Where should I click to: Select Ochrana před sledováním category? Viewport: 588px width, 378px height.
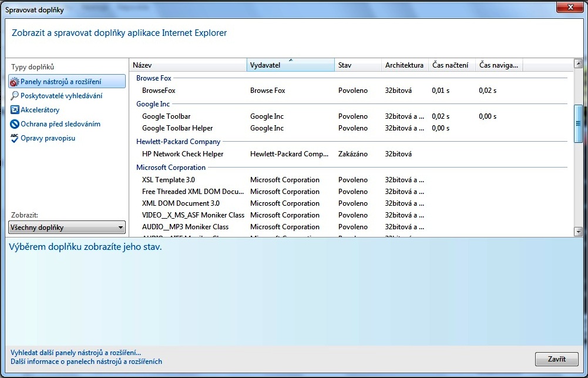click(x=60, y=124)
